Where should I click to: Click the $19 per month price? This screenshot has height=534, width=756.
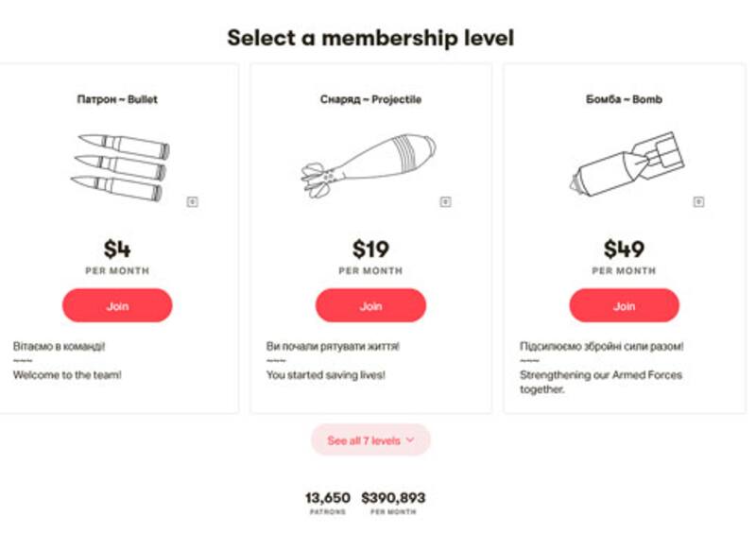point(370,250)
